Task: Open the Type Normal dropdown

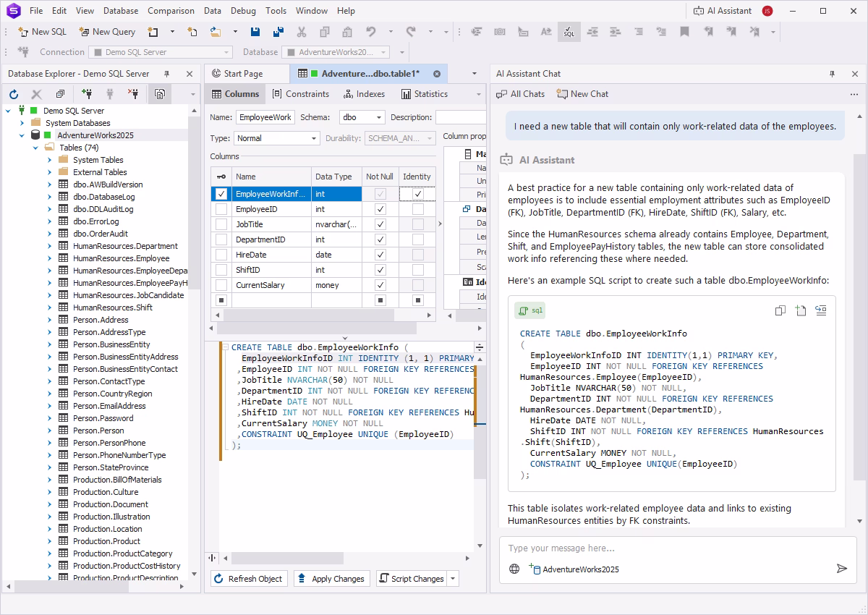Action: click(x=314, y=138)
